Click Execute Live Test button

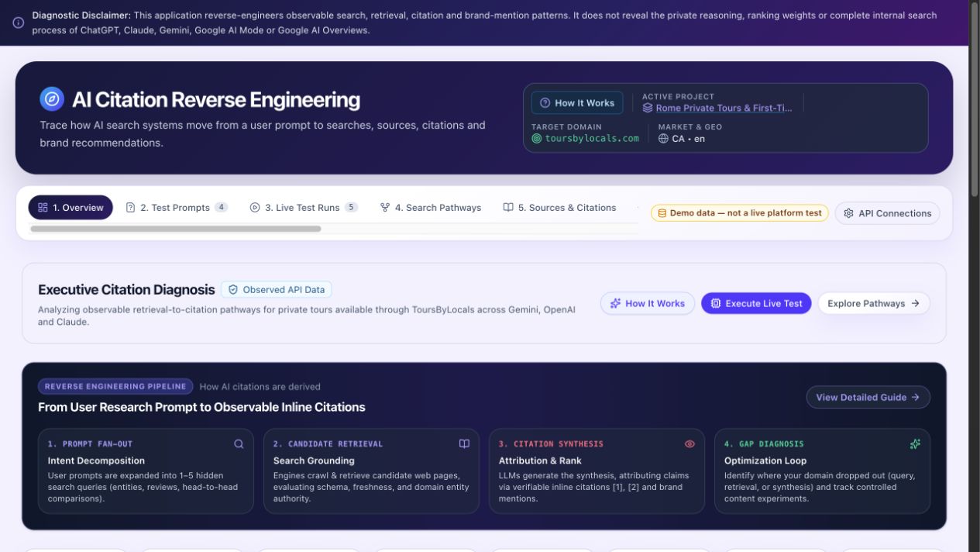[x=756, y=303]
